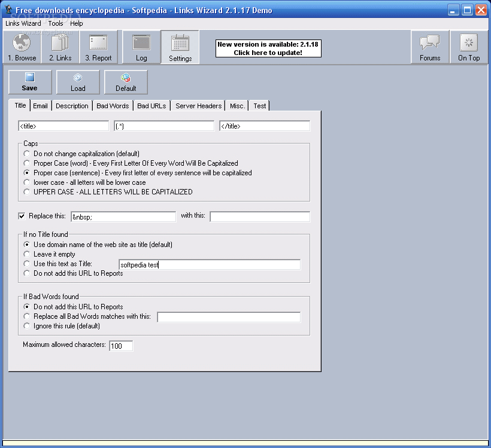Maximize the Links Wizard window
Screen dimensions: 491x448
467,10
